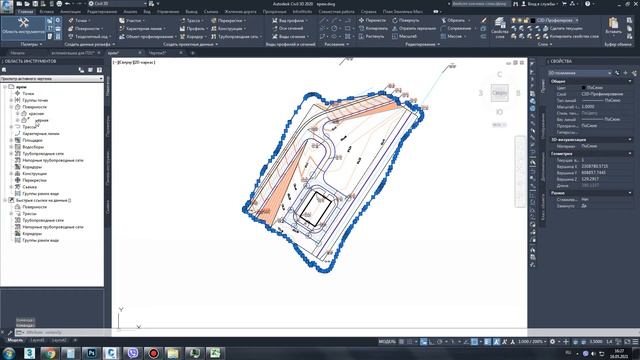640x360 pixels.
Task: Select the Копировать copy tool
Action: click(x=373, y=28)
